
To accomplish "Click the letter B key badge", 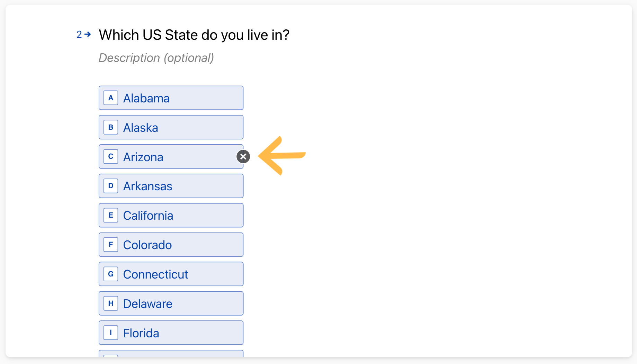I will click(x=111, y=127).
